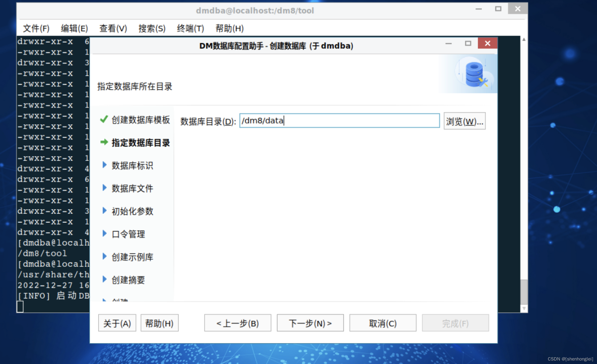This screenshot has height=364, width=597.
Task: Open the 编辑(E) terminal menu
Action: 74,28
